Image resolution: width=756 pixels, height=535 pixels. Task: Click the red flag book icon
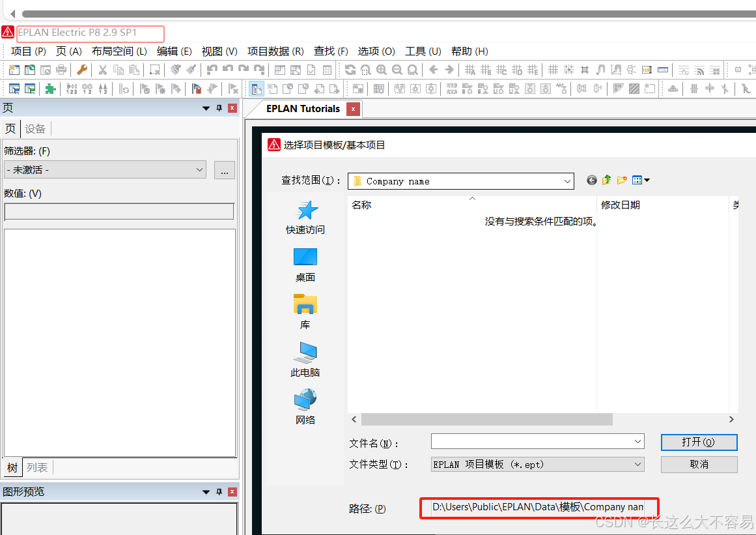pyautogui.click(x=196, y=89)
